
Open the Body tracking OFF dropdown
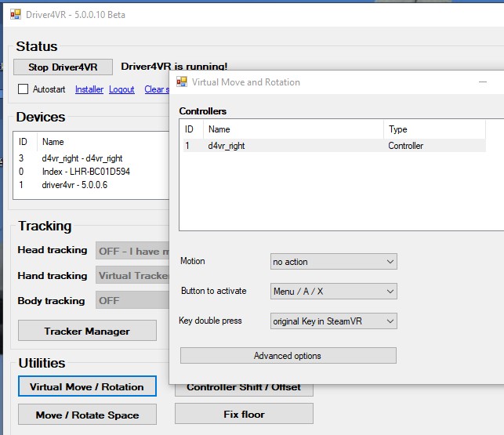tap(132, 300)
